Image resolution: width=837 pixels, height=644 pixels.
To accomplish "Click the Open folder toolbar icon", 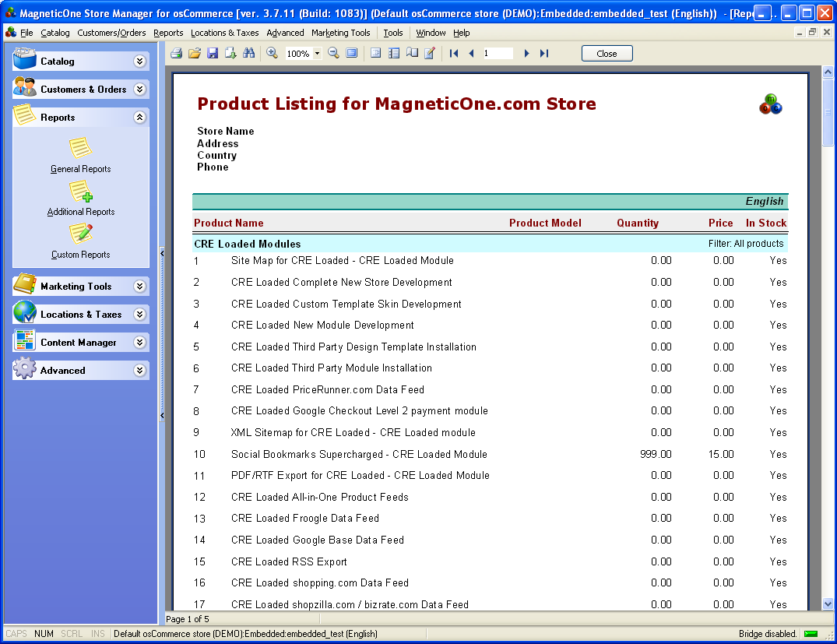I will coord(195,54).
